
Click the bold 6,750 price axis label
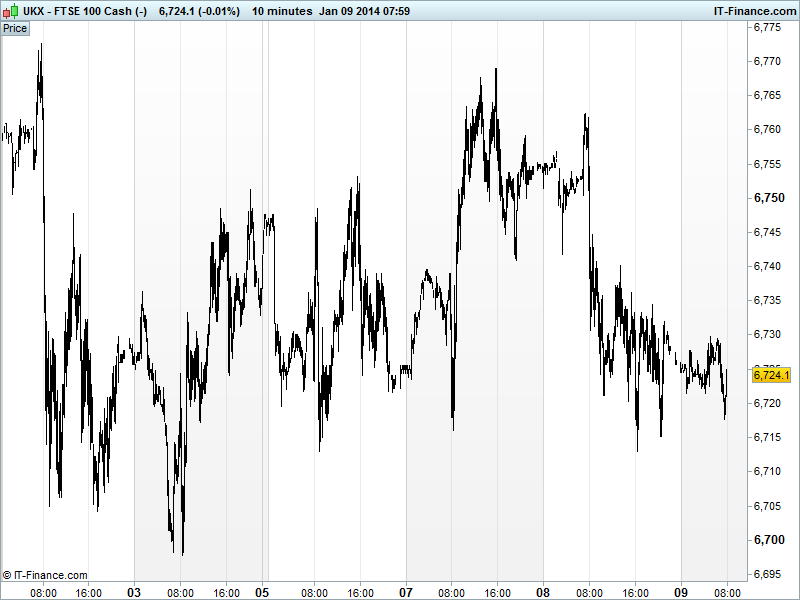click(x=767, y=198)
